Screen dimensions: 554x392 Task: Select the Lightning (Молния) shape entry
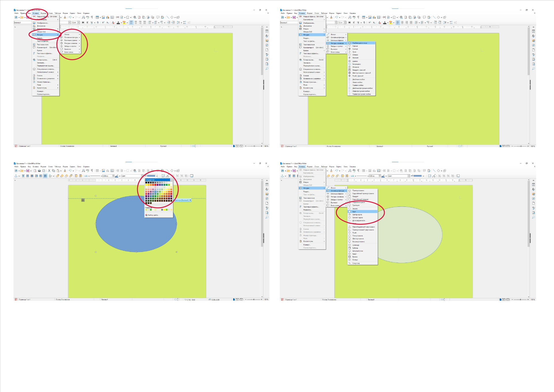(x=355, y=58)
